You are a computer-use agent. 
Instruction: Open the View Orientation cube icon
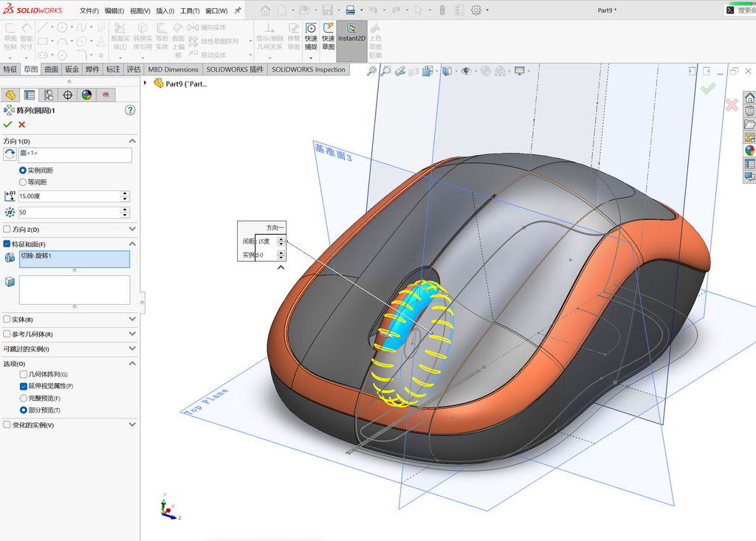[x=427, y=72]
